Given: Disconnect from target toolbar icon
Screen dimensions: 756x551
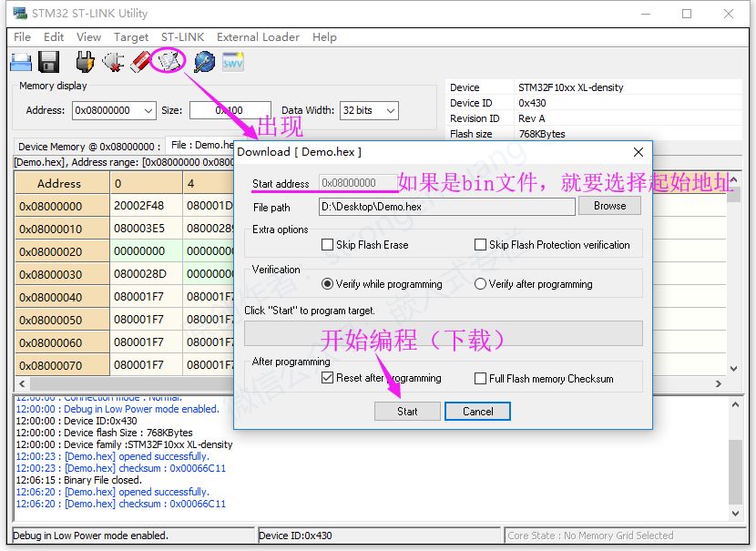Looking at the screenshot, I should [113, 62].
